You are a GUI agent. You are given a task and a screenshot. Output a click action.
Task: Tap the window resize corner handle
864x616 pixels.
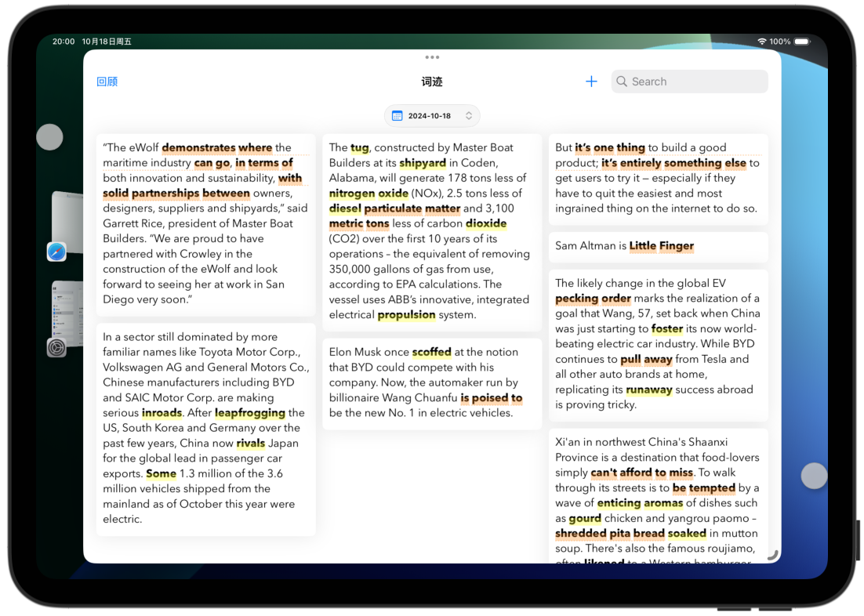pyautogui.click(x=772, y=556)
